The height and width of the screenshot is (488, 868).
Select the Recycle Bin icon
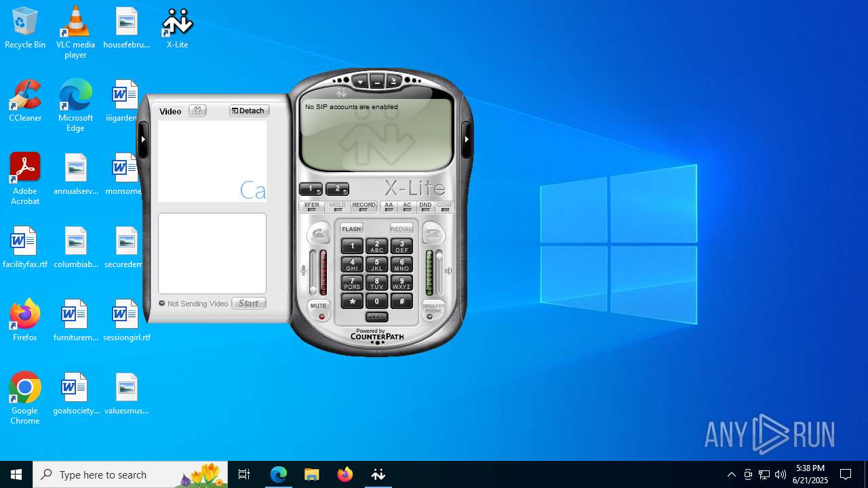25,28
